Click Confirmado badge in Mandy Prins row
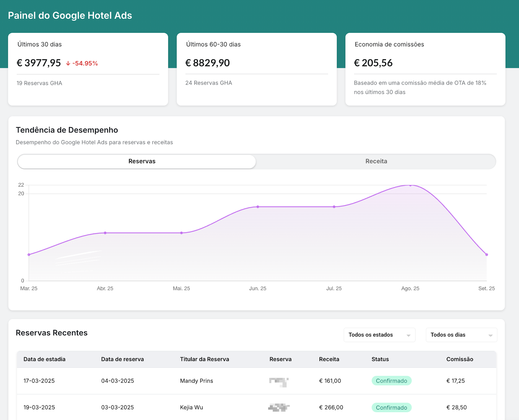The image size is (519, 420). point(392,381)
